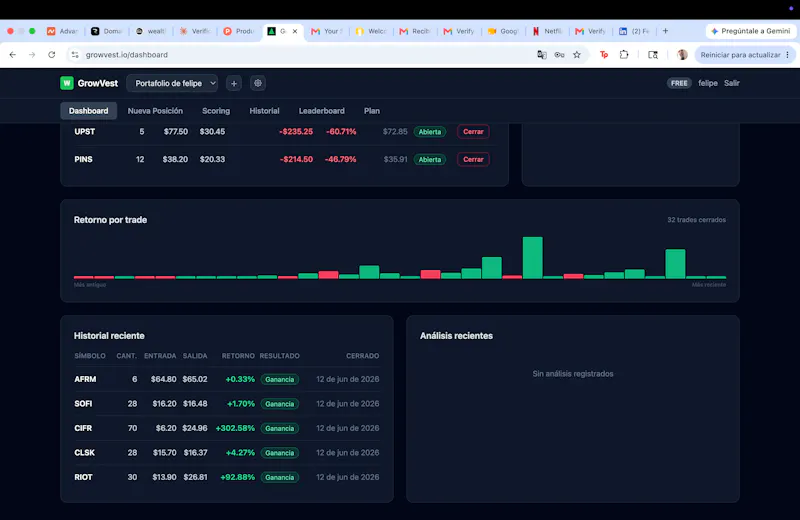Viewport: 800px width, 520px height.
Task: Click the CERRADO column header
Action: click(363, 356)
